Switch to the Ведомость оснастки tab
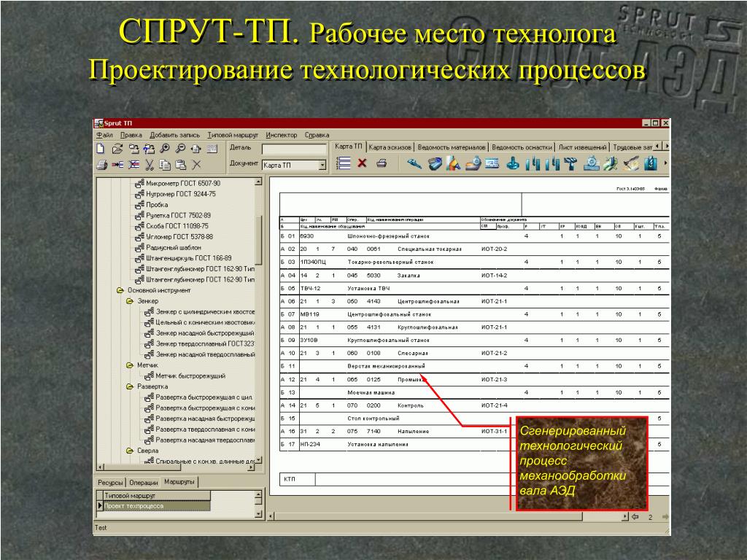Image resolution: width=747 pixels, height=560 pixels. pyautogui.click(x=522, y=147)
